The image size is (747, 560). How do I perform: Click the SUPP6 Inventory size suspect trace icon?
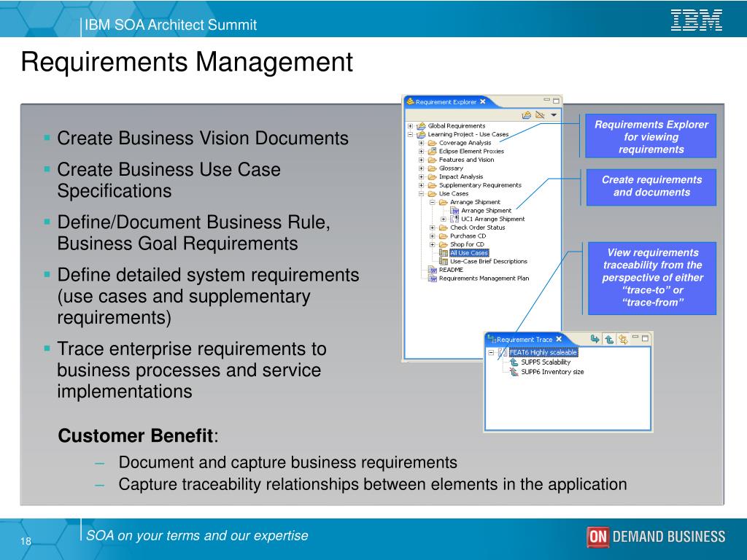pyautogui.click(x=514, y=372)
